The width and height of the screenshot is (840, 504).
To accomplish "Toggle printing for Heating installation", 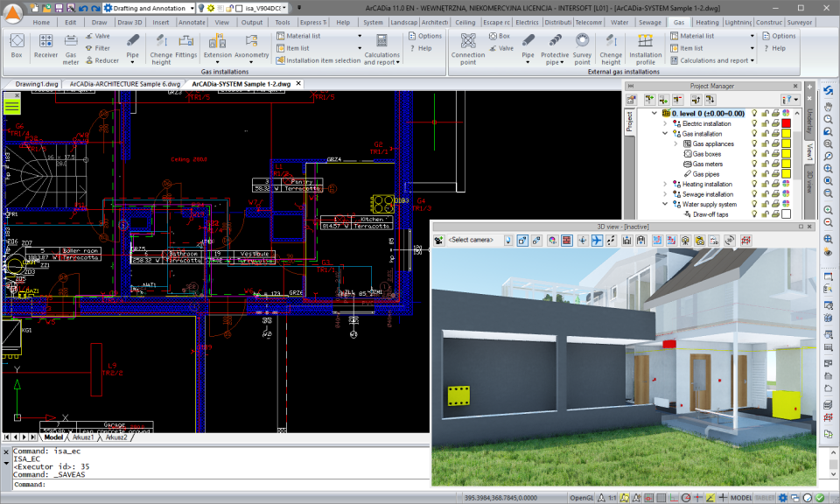I will coord(775,184).
